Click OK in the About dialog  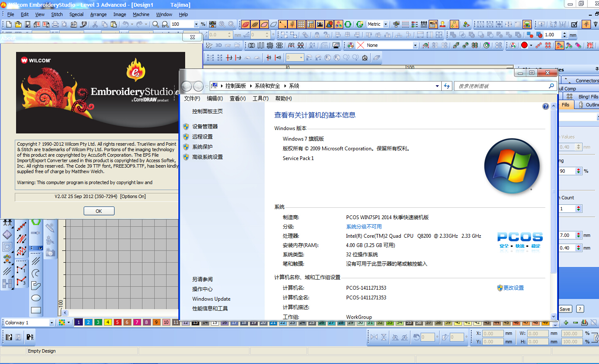(99, 211)
